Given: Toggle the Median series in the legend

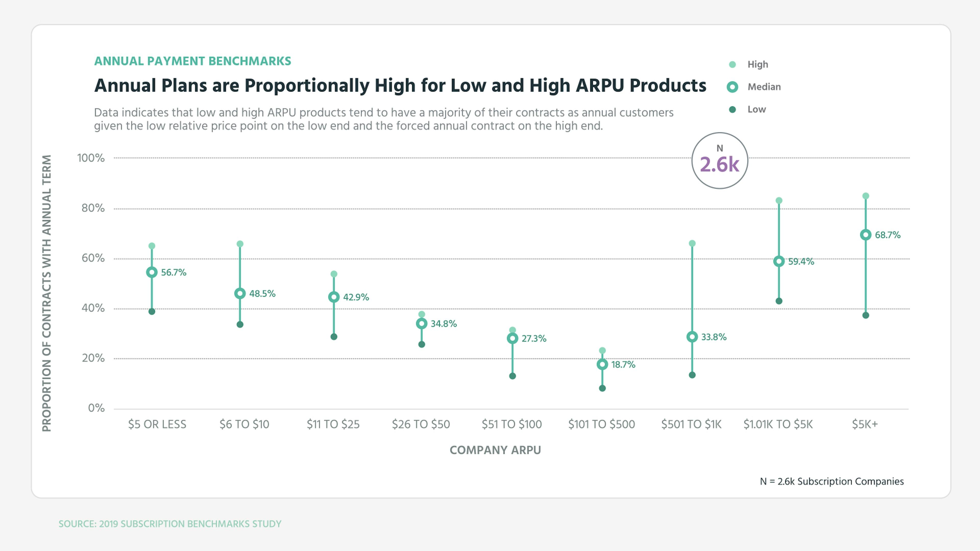Looking at the screenshot, I should click(765, 87).
